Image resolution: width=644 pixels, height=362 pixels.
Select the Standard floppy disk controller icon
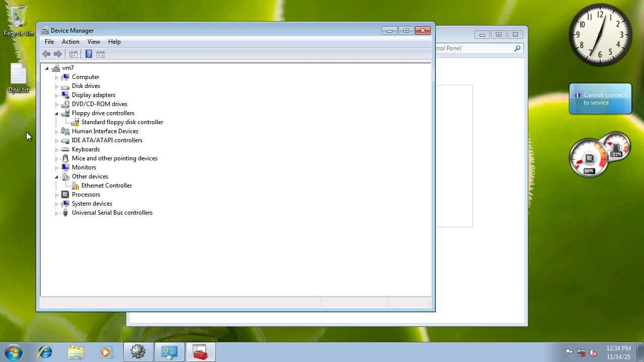tap(75, 122)
